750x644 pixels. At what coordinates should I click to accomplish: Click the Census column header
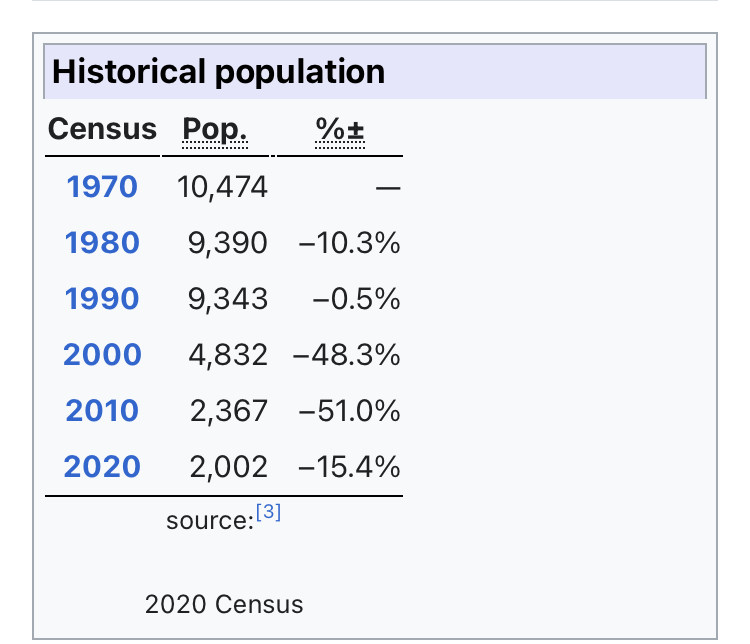[x=102, y=130]
